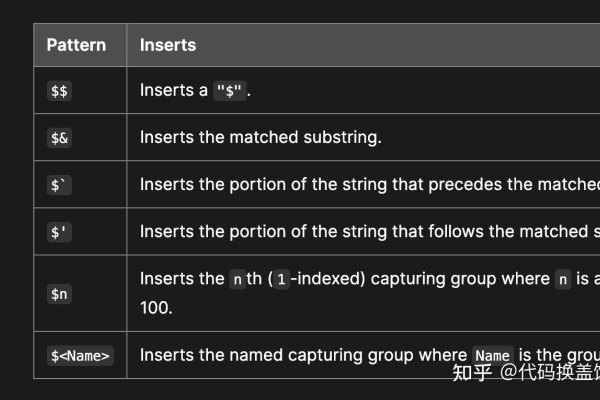Click the inline "Name" code
This screenshot has height=400, width=600.
491,355
